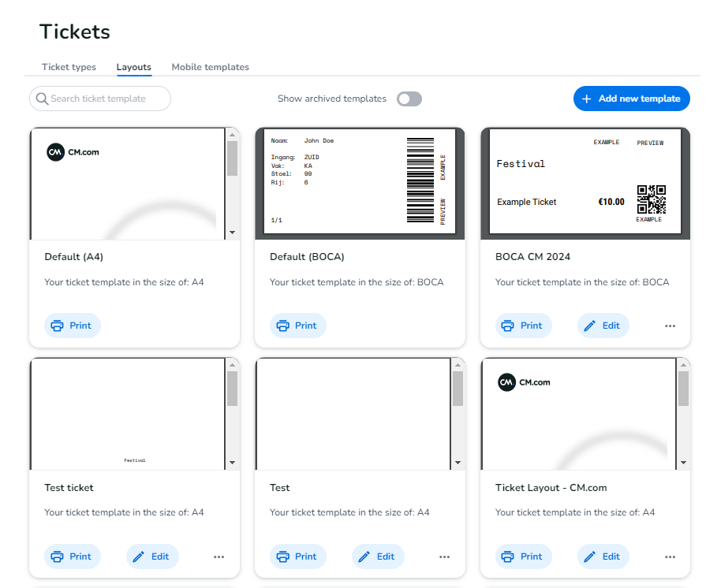Open the Mobile templates tab

pyautogui.click(x=210, y=67)
